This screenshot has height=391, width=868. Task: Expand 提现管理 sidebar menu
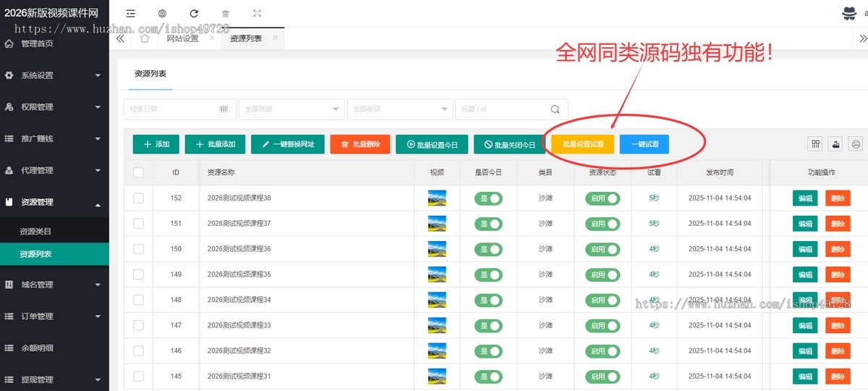coord(54,379)
